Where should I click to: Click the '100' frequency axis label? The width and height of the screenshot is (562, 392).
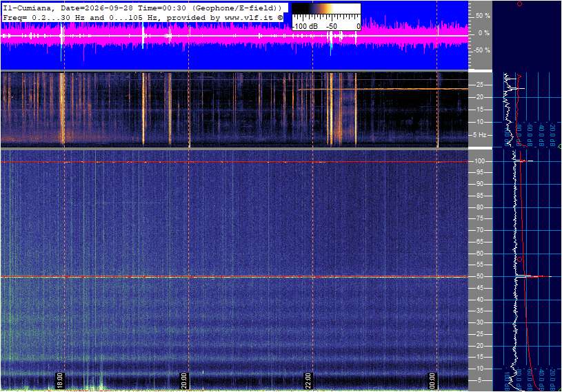tap(480, 161)
